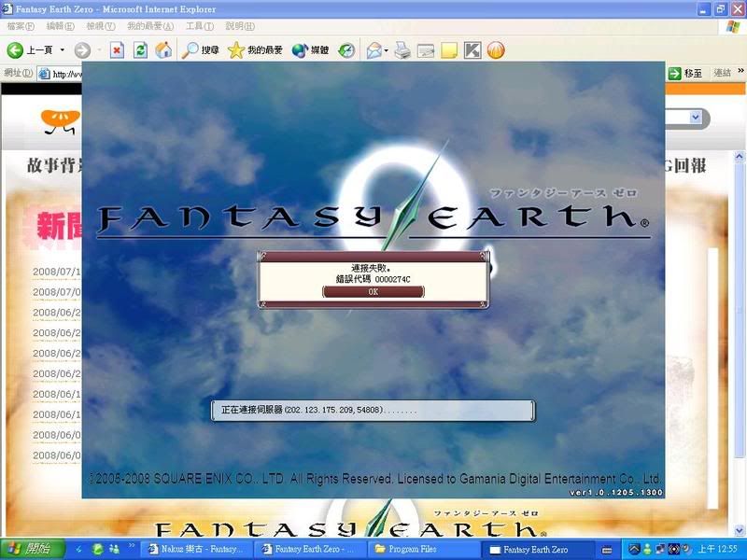This screenshot has width=747, height=560.
Task: Open the 檔案(F) File menu
Action: click(x=21, y=25)
